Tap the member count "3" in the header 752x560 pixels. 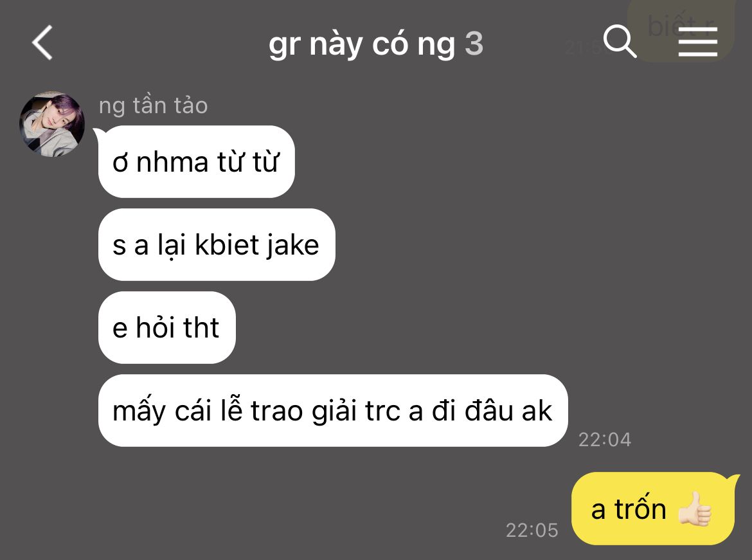coord(474,43)
